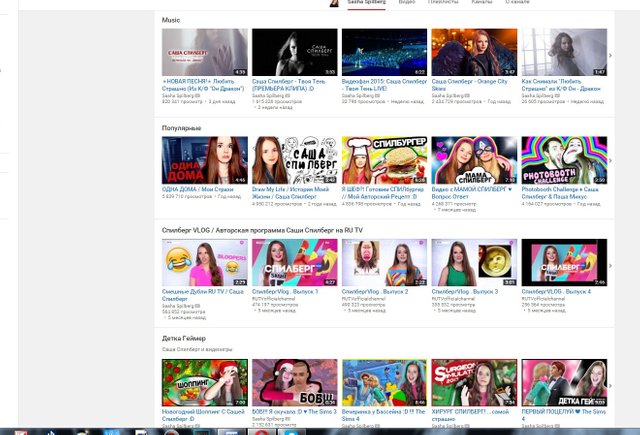Play the Photobooth Challenge thumbnail

click(x=564, y=160)
